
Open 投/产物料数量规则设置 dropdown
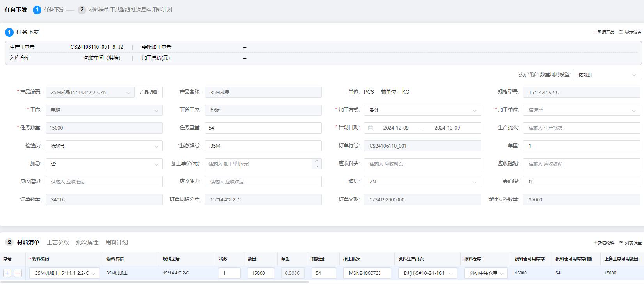606,75
